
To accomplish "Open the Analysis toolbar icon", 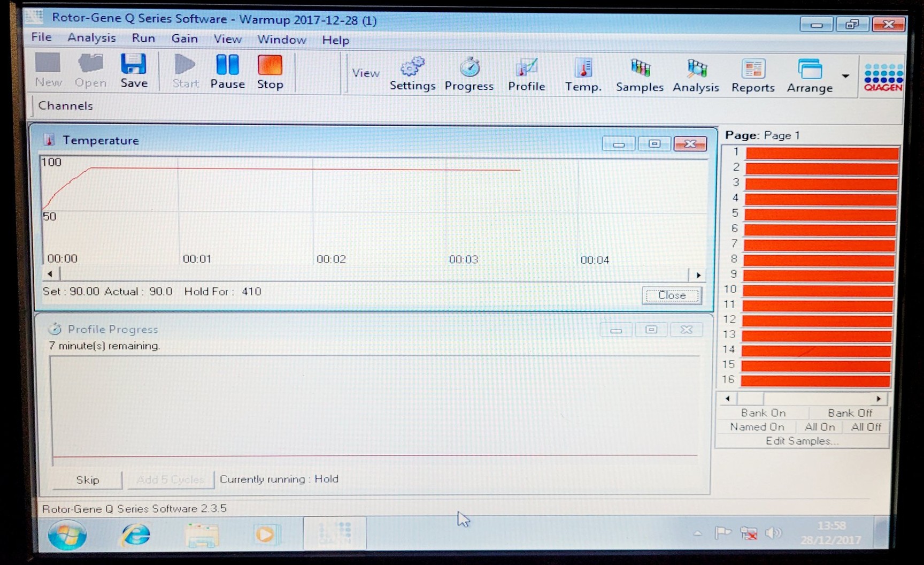I will coord(696,76).
